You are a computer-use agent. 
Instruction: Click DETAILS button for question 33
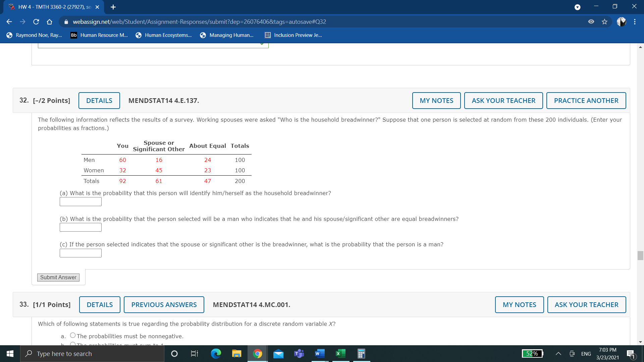pyautogui.click(x=100, y=305)
